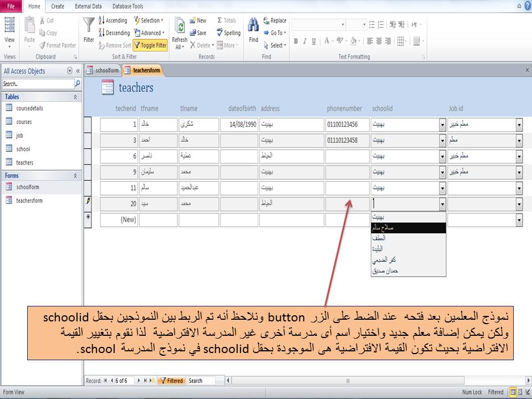Open the More records dropdown

(x=228, y=45)
